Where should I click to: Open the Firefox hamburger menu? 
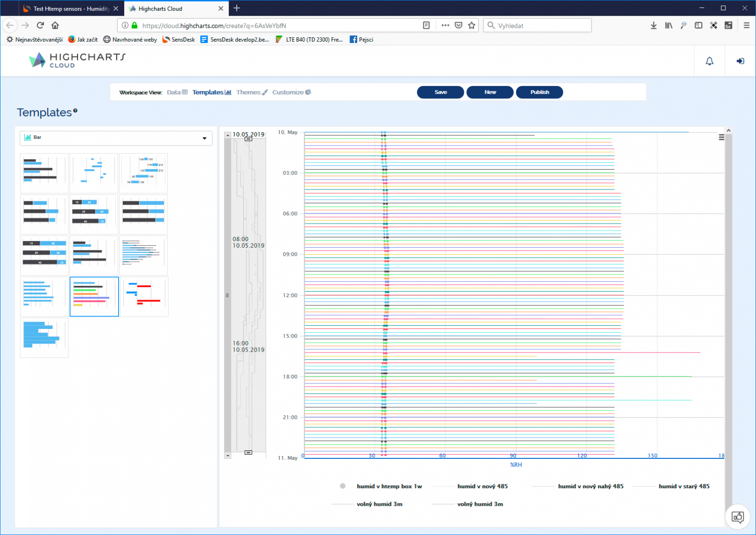pyautogui.click(x=747, y=26)
